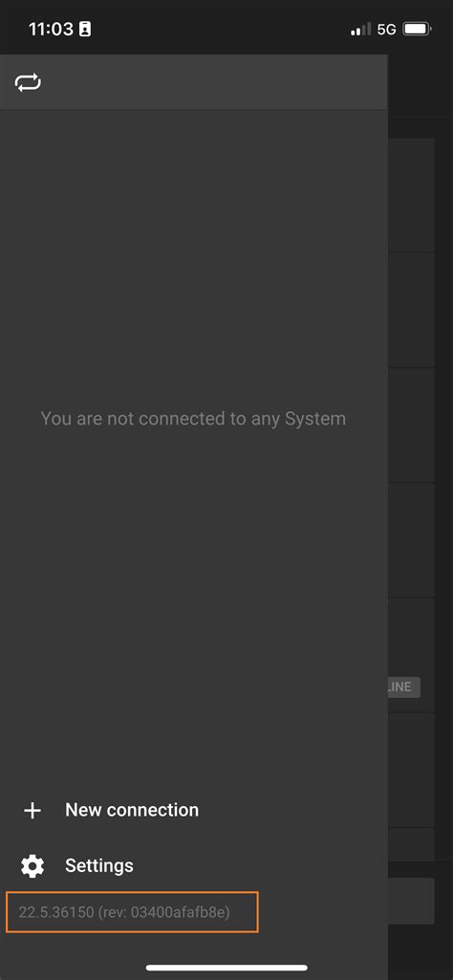Tap the topmost dimmed tile behind the drawer
Image resolution: width=453 pixels, height=980 pixels.
[x=411, y=195]
